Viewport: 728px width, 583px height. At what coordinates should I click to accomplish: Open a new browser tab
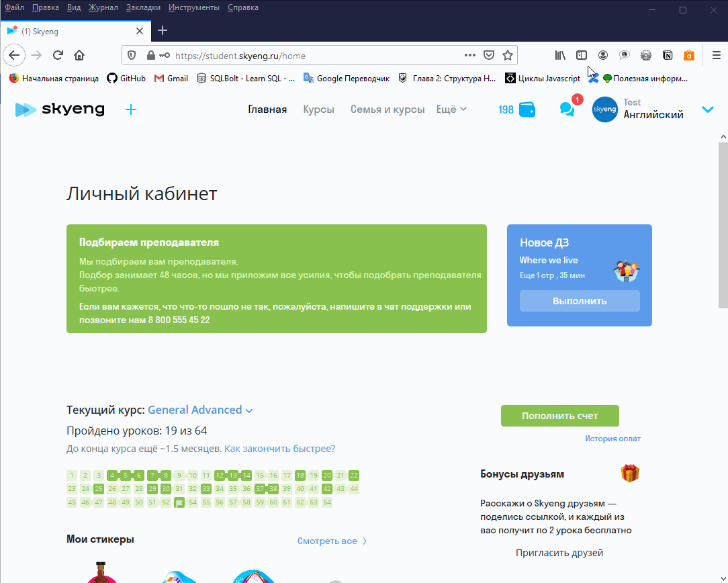point(163,31)
